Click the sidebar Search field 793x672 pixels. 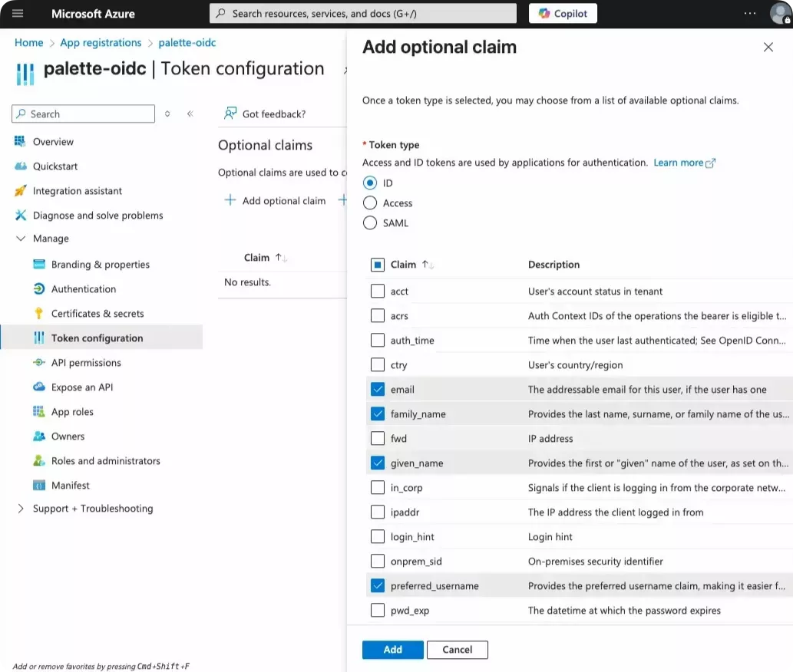[82, 114]
